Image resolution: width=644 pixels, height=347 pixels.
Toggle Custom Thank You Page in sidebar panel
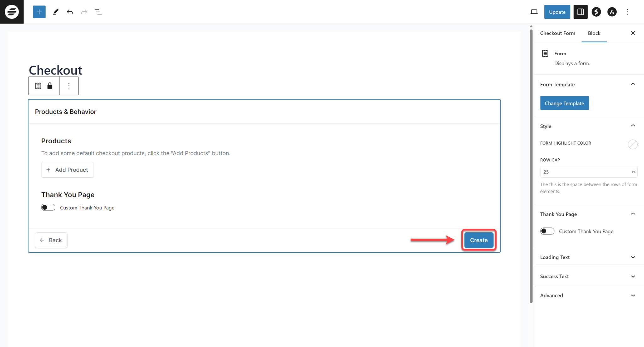click(547, 231)
